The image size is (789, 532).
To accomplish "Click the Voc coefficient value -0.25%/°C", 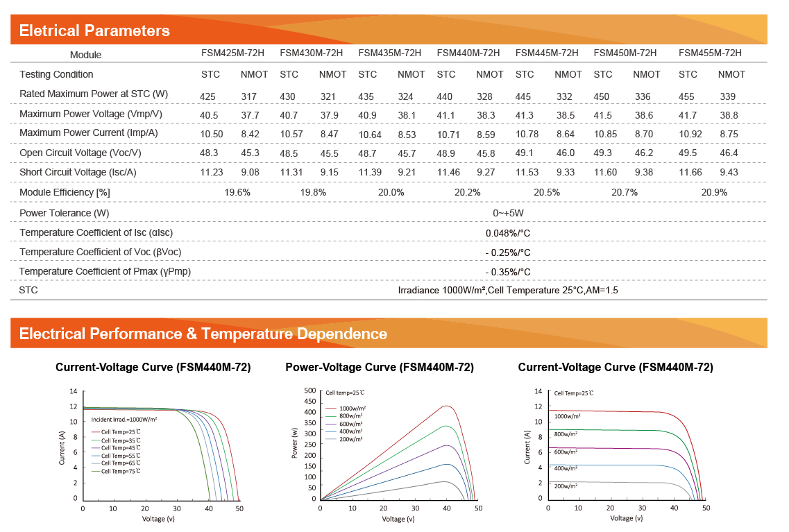I will 508,253.
